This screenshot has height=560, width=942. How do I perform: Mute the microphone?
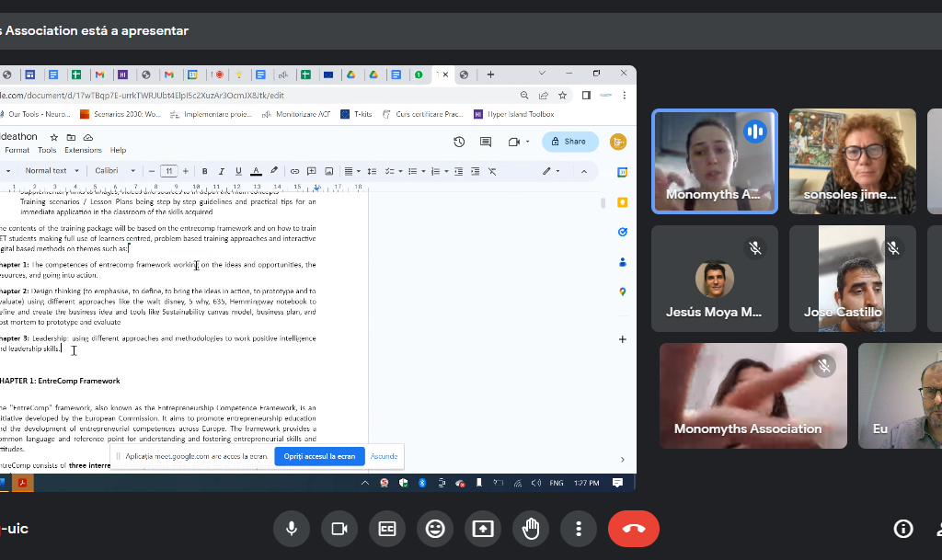[292, 529]
